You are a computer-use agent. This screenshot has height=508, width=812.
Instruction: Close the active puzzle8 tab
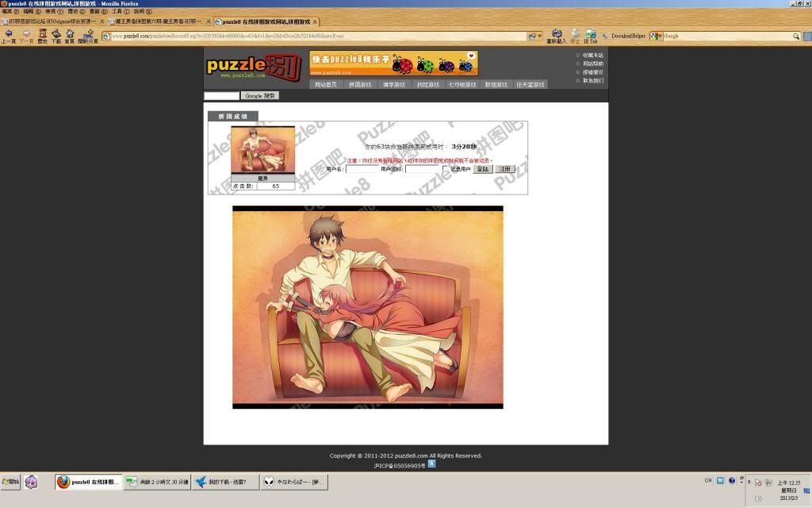click(x=315, y=21)
